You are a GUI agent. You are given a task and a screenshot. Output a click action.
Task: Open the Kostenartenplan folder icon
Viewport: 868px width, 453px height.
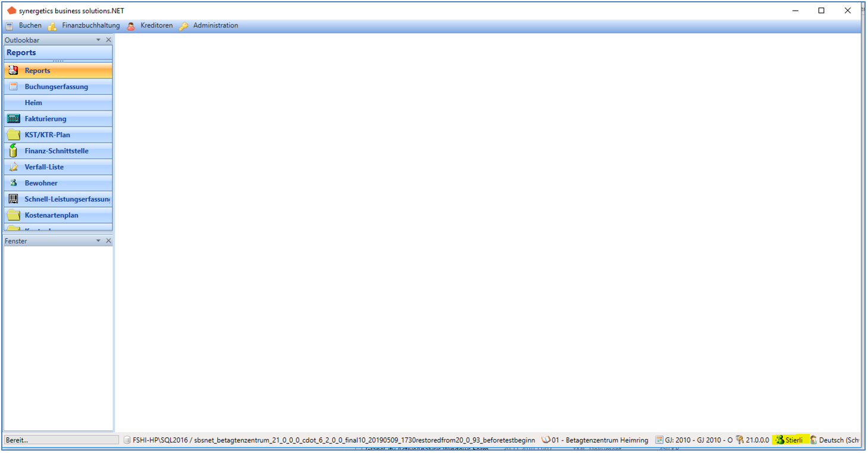click(x=13, y=215)
